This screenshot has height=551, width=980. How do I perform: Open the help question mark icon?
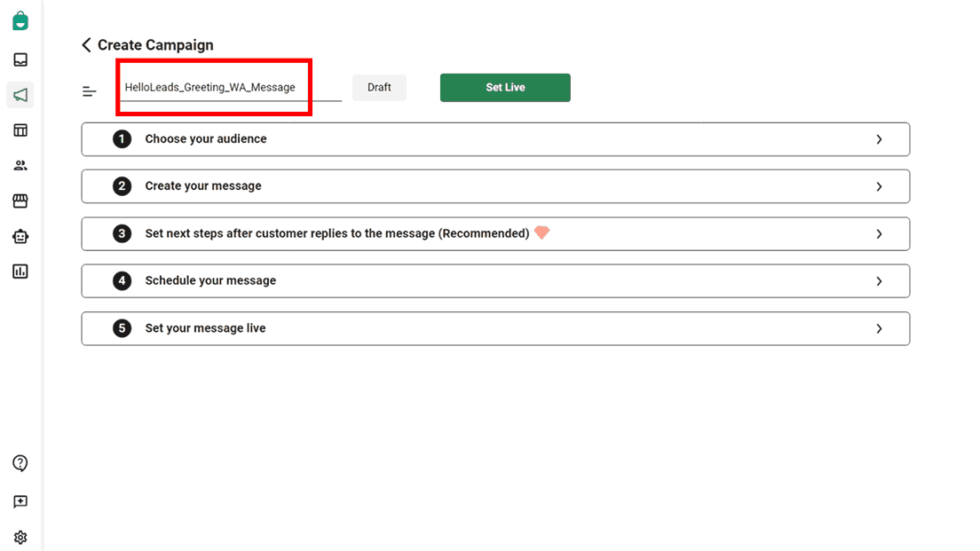click(20, 463)
